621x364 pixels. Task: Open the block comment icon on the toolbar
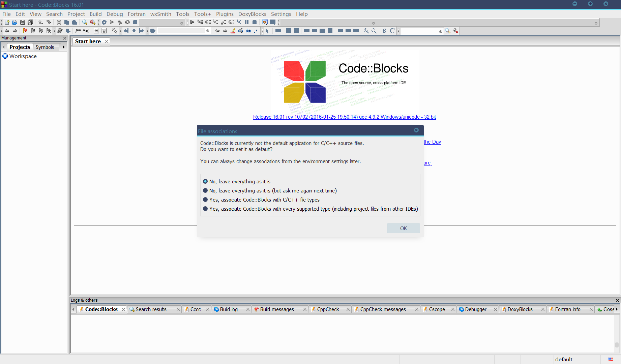pyautogui.click(x=79, y=31)
